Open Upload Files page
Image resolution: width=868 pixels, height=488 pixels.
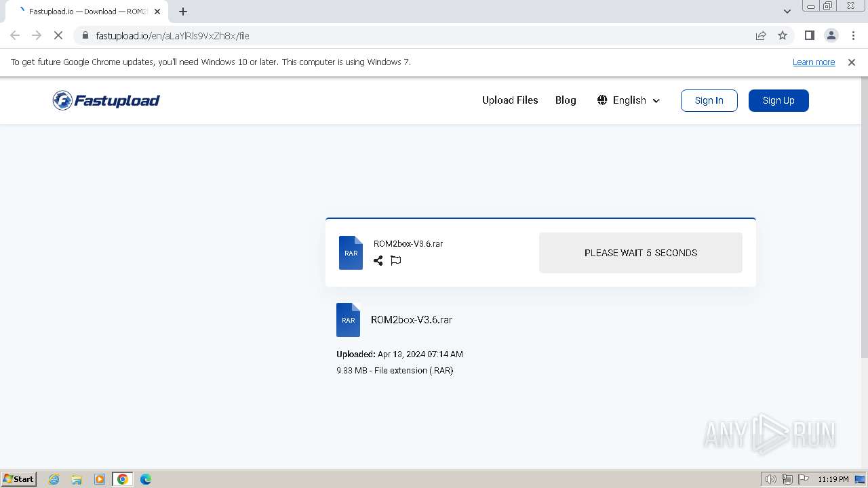coord(510,100)
